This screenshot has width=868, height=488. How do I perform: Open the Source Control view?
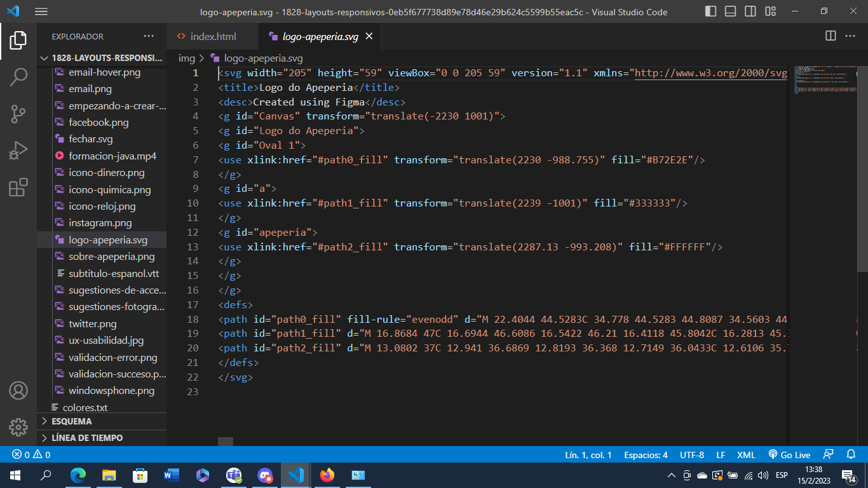pos(18,114)
